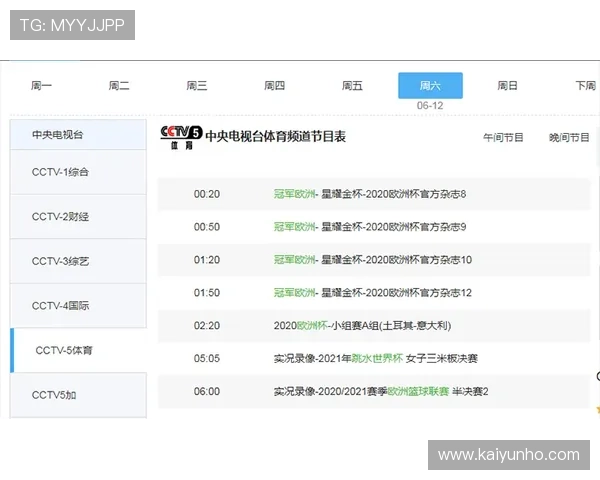Select the 周三 day tab
The width and height of the screenshot is (600, 480).
point(197,85)
